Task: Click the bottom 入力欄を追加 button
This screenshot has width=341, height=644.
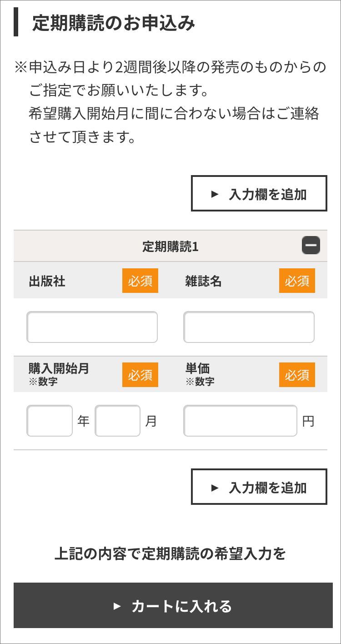Action: (x=259, y=487)
